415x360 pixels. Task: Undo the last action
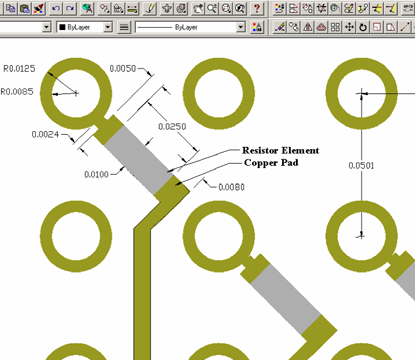pos(55,8)
